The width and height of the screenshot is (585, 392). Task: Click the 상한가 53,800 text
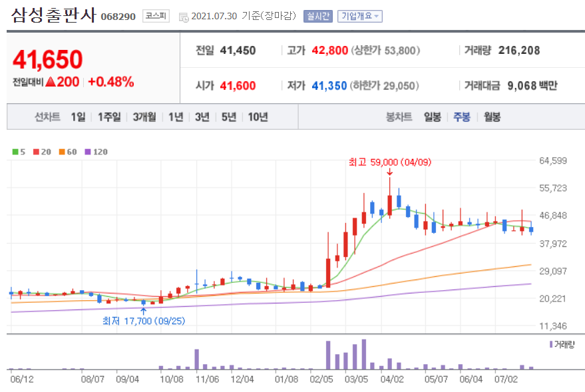pos(385,51)
